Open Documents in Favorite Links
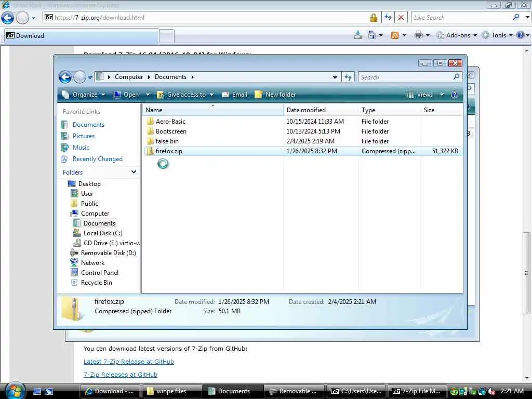The image size is (532, 399). click(88, 125)
